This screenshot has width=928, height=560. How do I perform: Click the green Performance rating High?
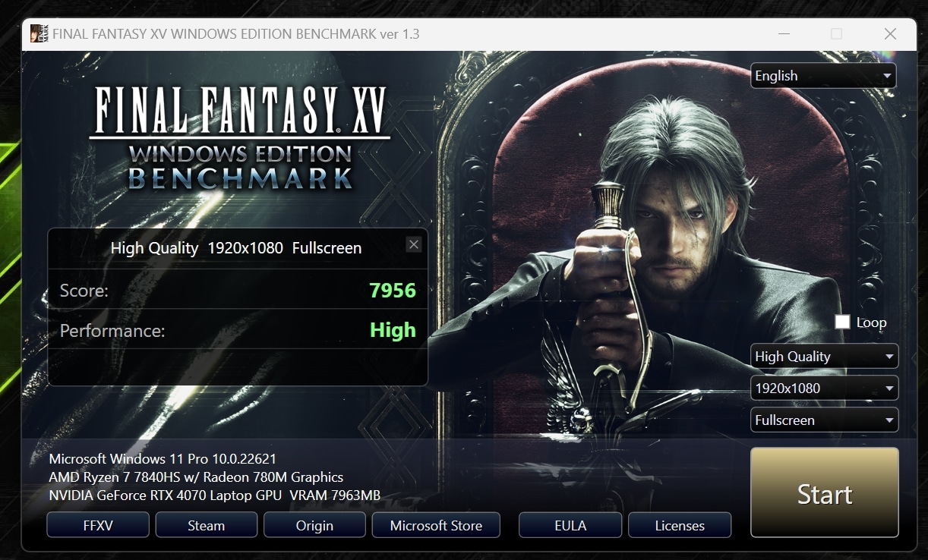(x=393, y=330)
